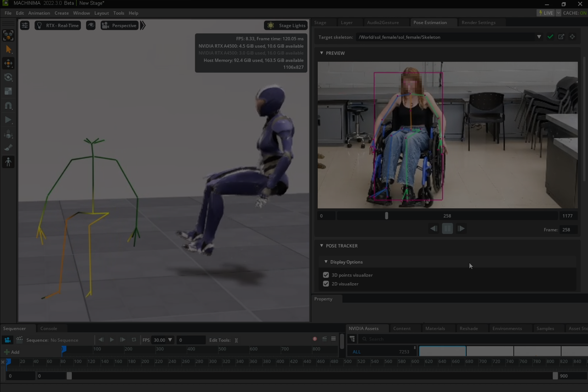This screenshot has width=588, height=392.
Task: Click the RTX - Real-Time renderer button
Action: [x=58, y=25]
